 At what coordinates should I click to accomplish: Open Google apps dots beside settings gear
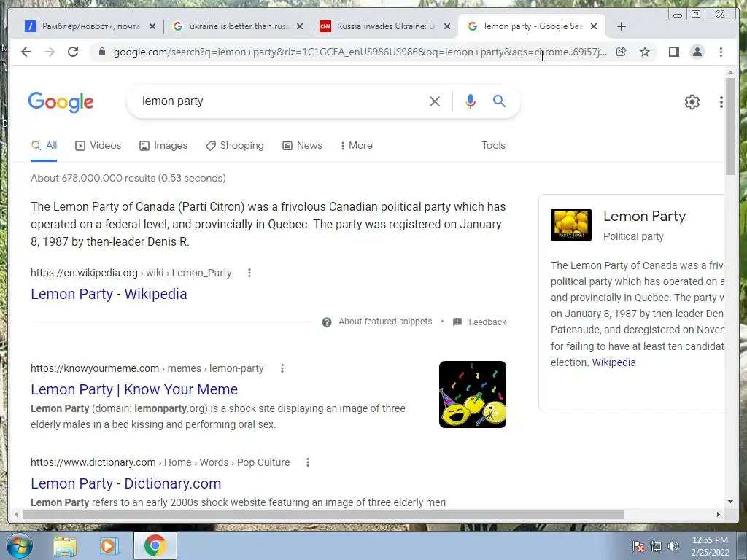pos(721,102)
